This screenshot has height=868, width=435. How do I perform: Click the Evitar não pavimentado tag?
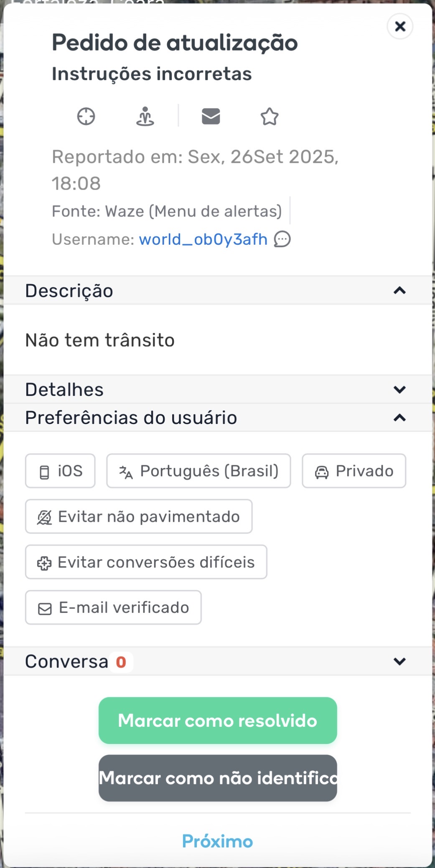[139, 517]
